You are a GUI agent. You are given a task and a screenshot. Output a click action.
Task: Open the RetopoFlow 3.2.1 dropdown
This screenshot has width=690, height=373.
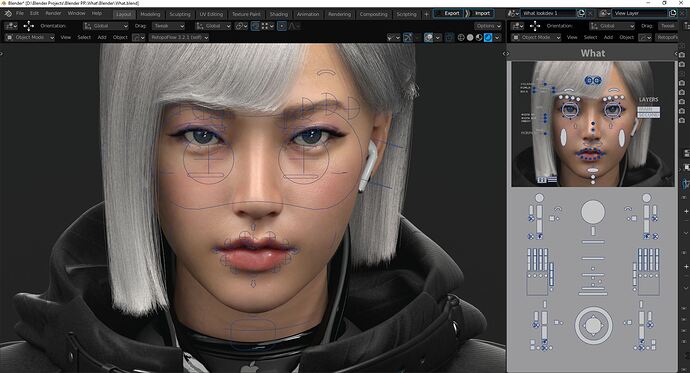tap(178, 37)
